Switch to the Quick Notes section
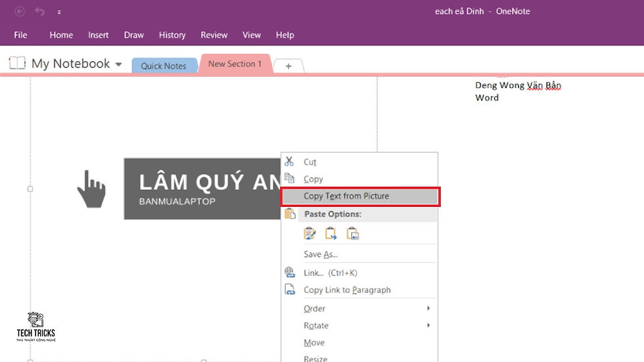The width and height of the screenshot is (644, 362). coord(164,66)
